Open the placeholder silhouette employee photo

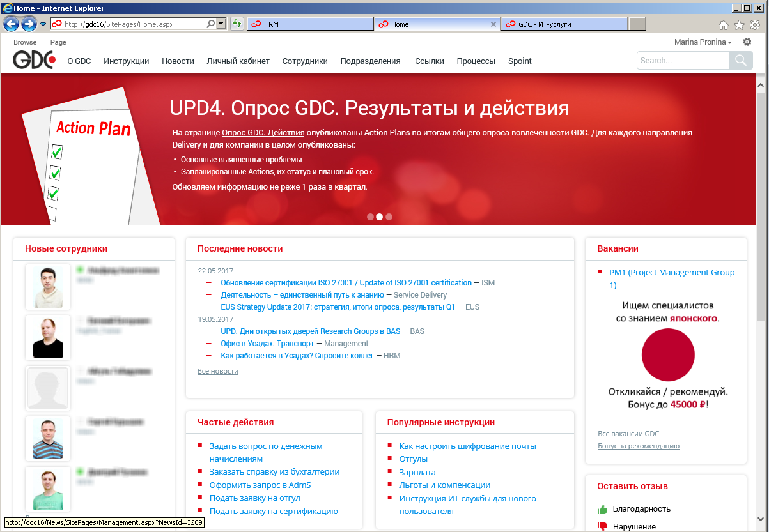[48, 388]
